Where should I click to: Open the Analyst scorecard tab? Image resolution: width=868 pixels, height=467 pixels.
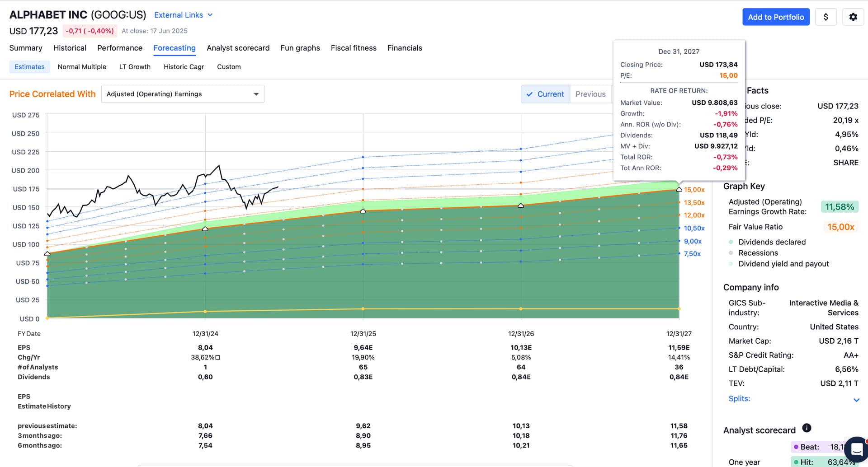[238, 48]
